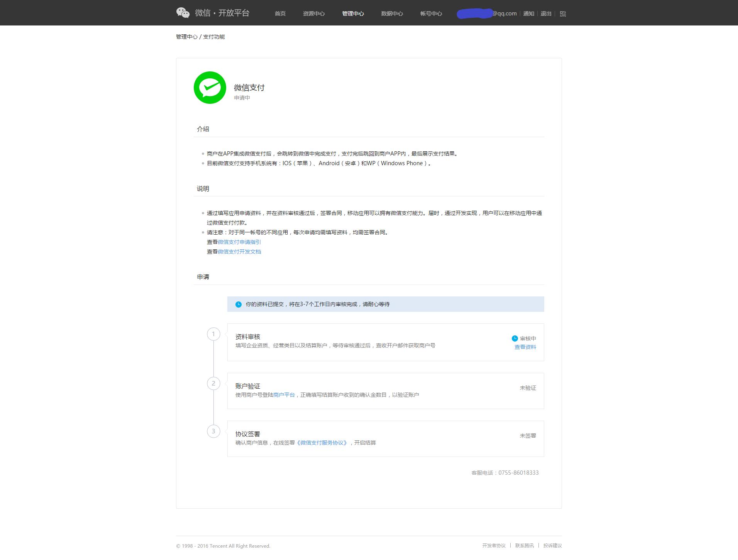Click the 申请 section heading
Image resolution: width=738 pixels, height=560 pixels.
[x=203, y=277]
